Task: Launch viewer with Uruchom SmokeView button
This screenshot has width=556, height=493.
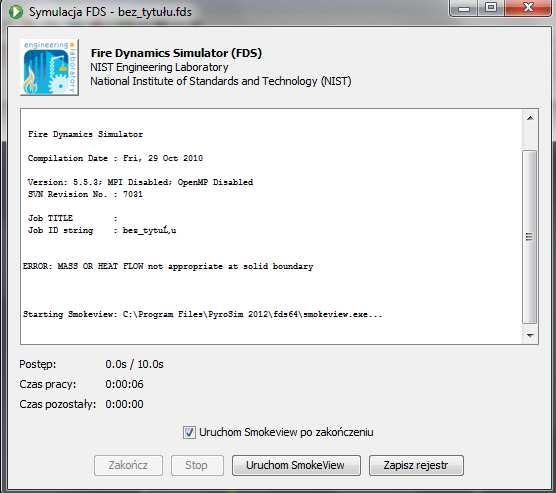Action: [296, 465]
